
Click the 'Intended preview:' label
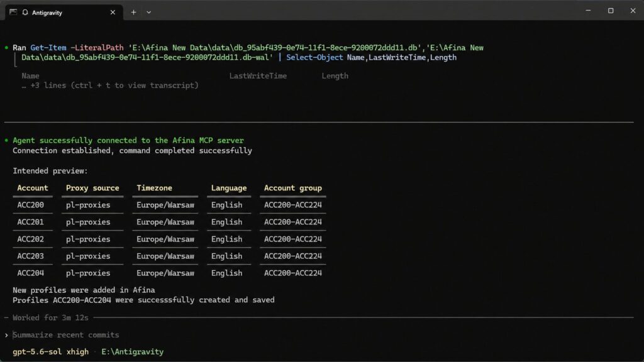pyautogui.click(x=50, y=171)
